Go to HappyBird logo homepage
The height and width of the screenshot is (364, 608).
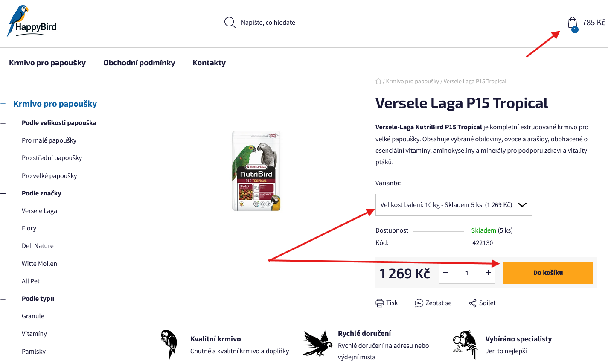(32, 21)
